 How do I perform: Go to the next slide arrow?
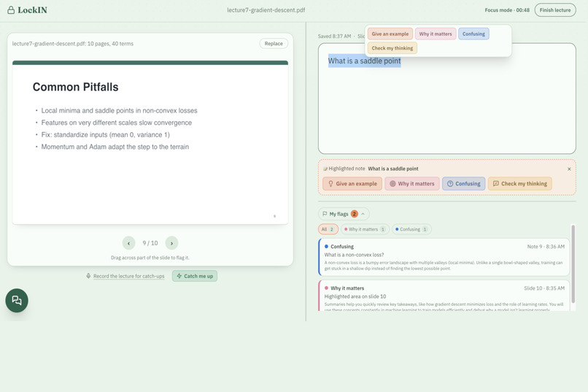click(x=171, y=243)
